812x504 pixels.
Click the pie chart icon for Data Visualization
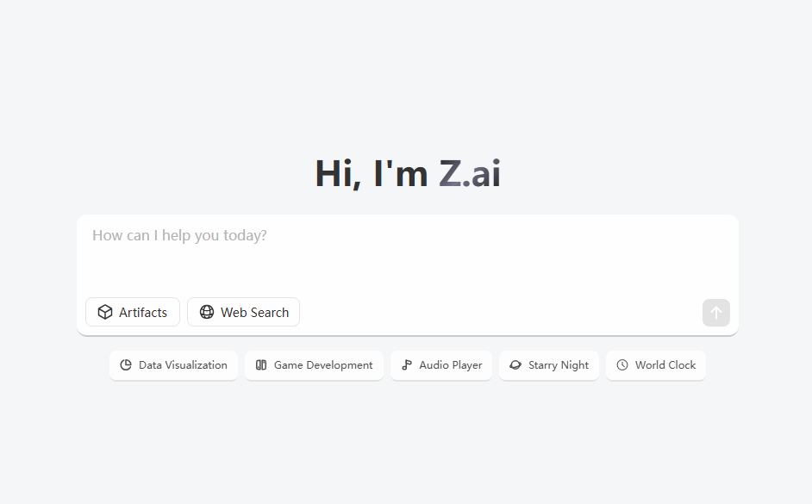tap(126, 364)
